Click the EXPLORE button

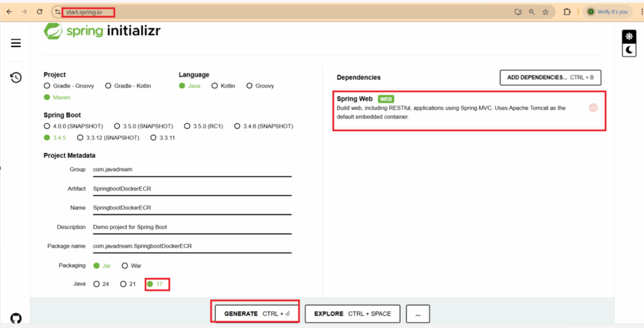352,314
